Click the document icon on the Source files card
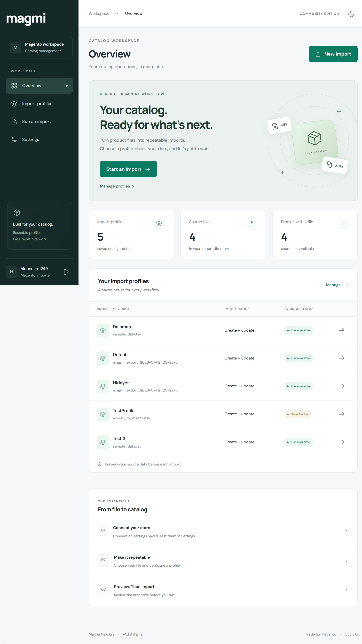Screen dimensions: 362x644 click(251, 224)
